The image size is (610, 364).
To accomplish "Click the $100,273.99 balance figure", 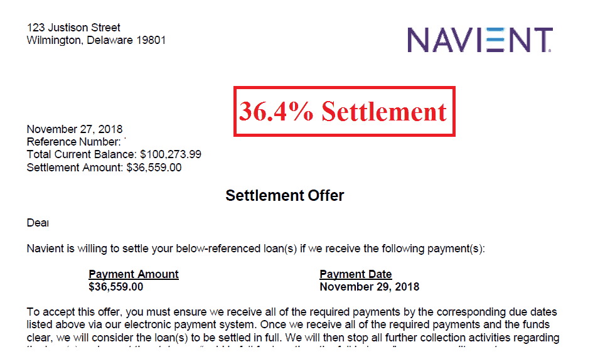I will [171, 154].
